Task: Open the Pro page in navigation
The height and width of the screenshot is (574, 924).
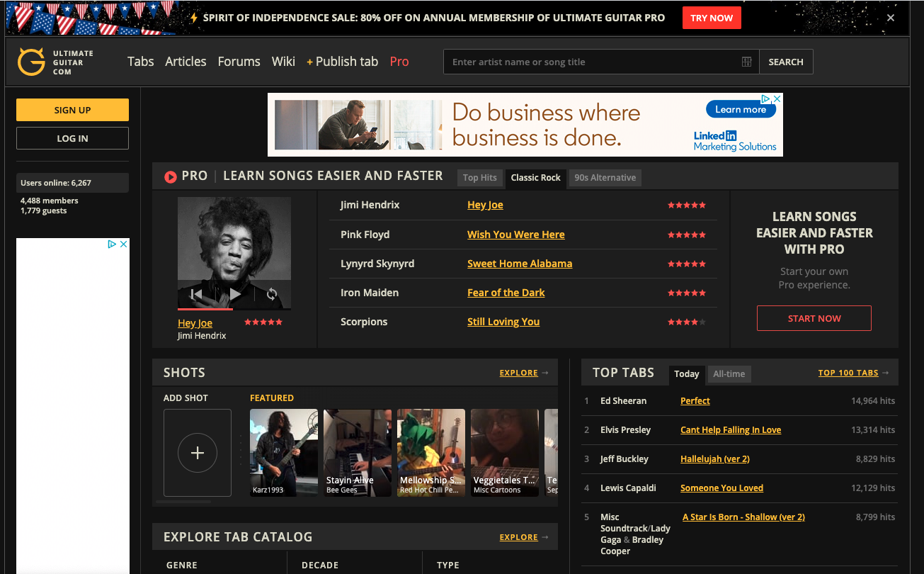Action: pyautogui.click(x=399, y=62)
